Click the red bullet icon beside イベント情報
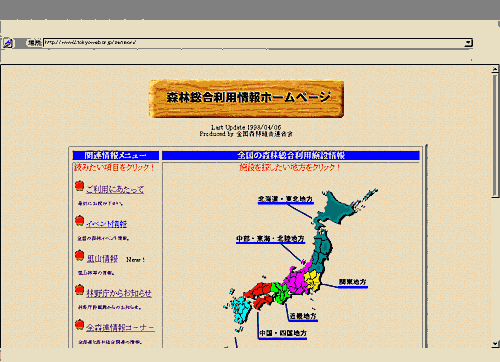Image resolution: width=500 pixels, height=362 pixels. (x=79, y=220)
